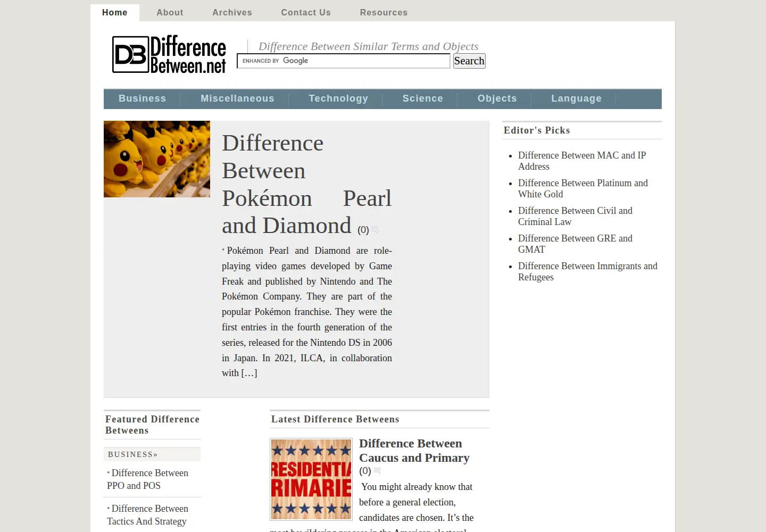This screenshot has height=532, width=766.
Task: Open the DifferenceBetween.net logo
Action: (x=169, y=54)
